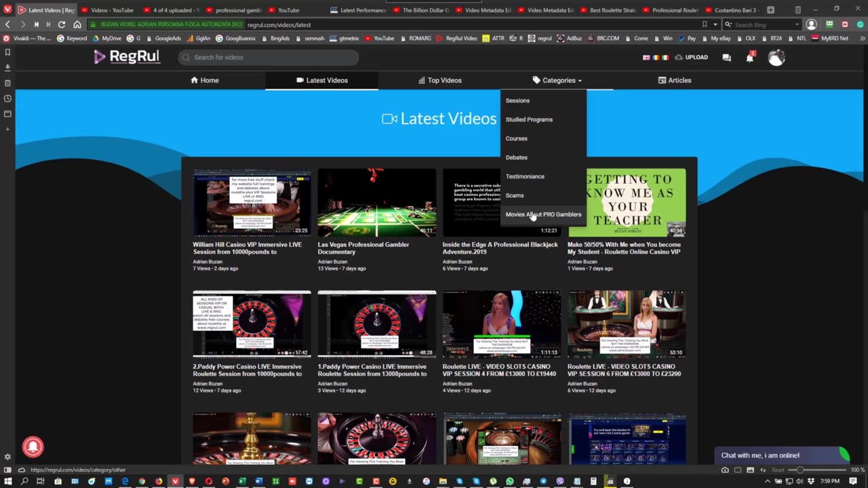Open Vivaldi history panel icon
Viewport: 868px width, 488px height.
[x=7, y=98]
